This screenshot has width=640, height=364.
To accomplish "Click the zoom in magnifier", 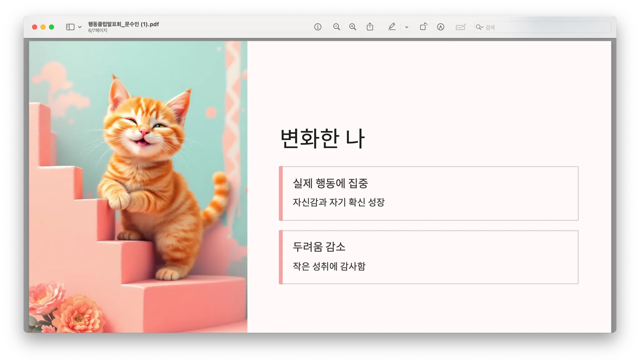I will pos(353,27).
